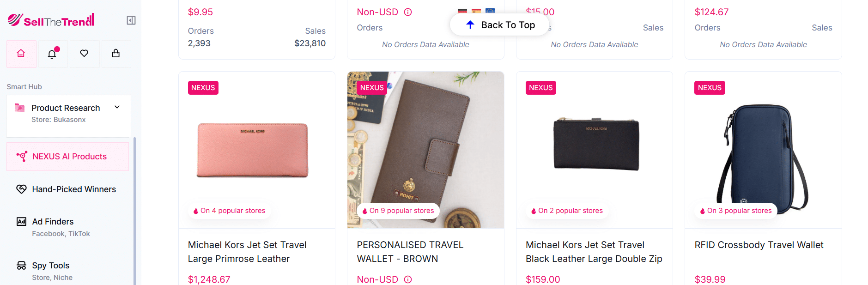Image resolution: width=868 pixels, height=285 pixels.
Task: Open the RFID Crossbody Travel Wallet product
Action: click(x=759, y=245)
